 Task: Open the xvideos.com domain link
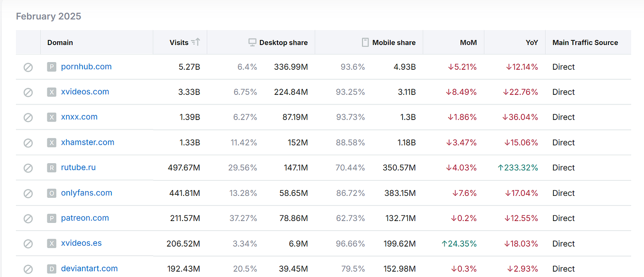[85, 92]
